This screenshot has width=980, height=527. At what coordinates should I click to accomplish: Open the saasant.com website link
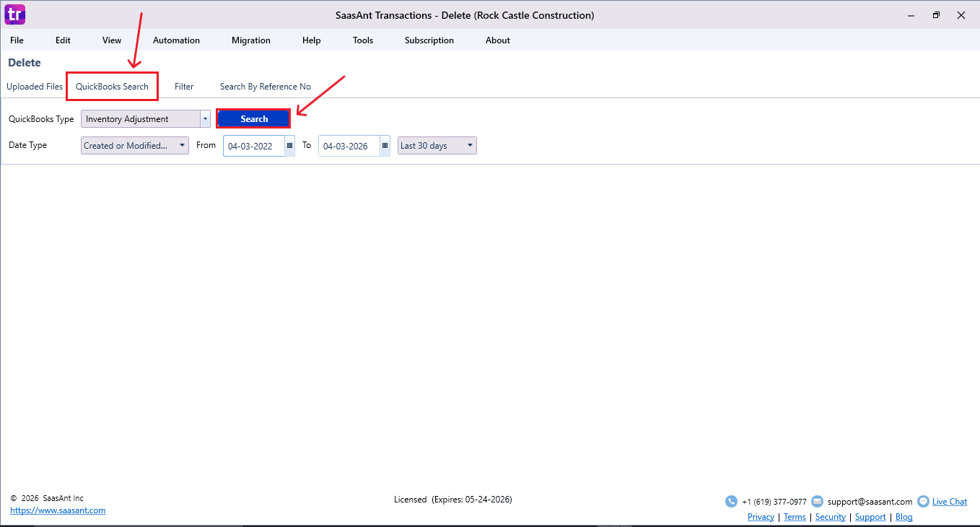[58, 510]
